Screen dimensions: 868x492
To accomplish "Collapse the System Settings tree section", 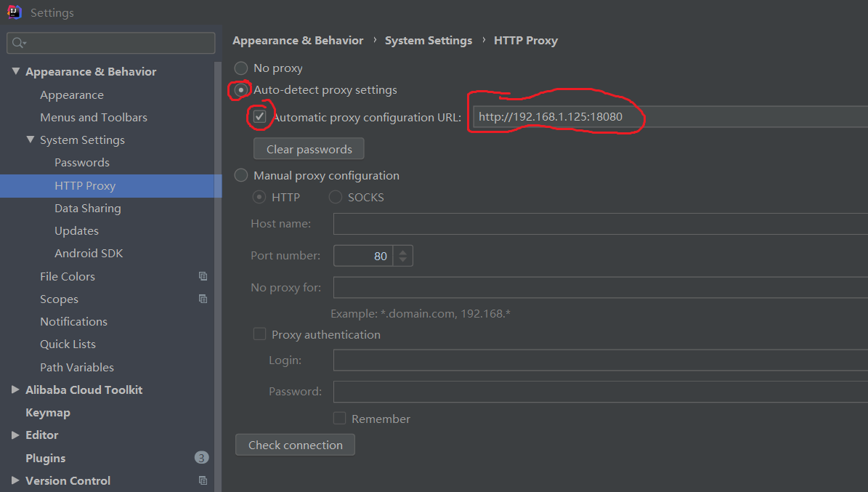I will pyautogui.click(x=31, y=140).
